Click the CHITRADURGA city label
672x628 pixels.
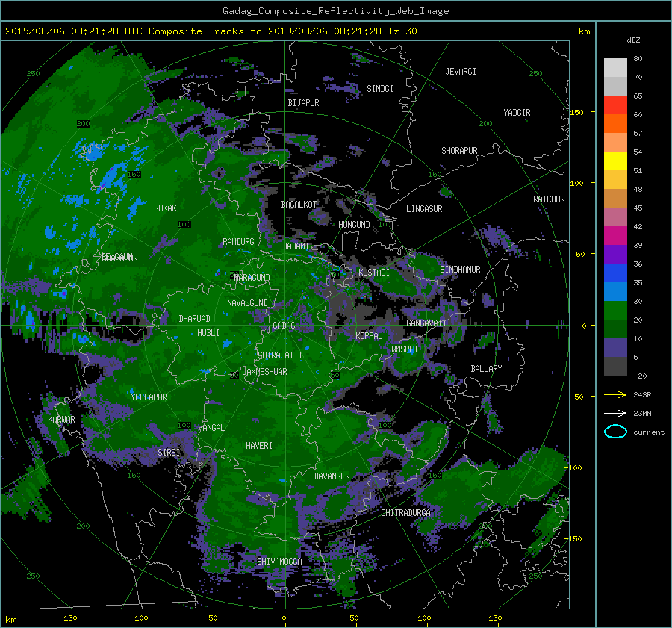406,513
